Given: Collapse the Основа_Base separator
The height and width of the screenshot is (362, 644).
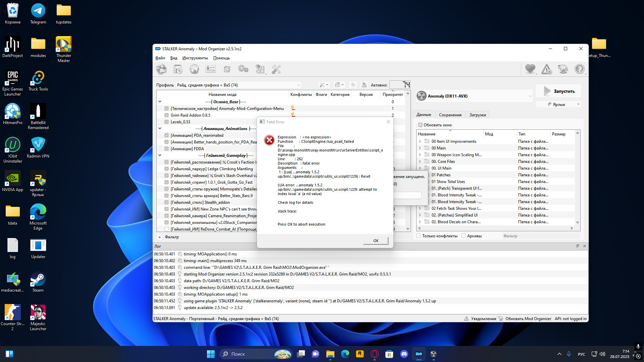Looking at the screenshot, I should tap(160, 102).
